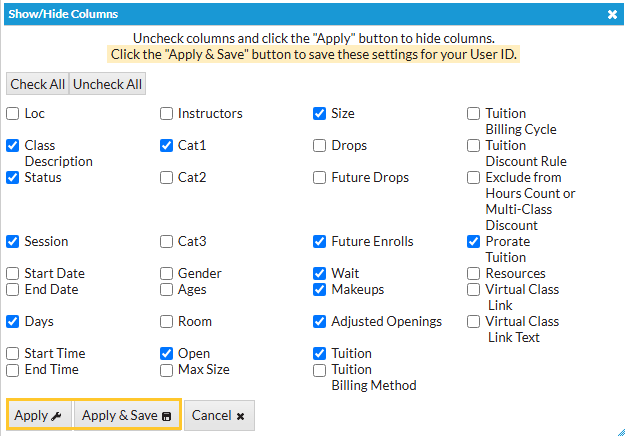Cancel the column changes
This screenshot has height=436, width=626.
tap(218, 415)
